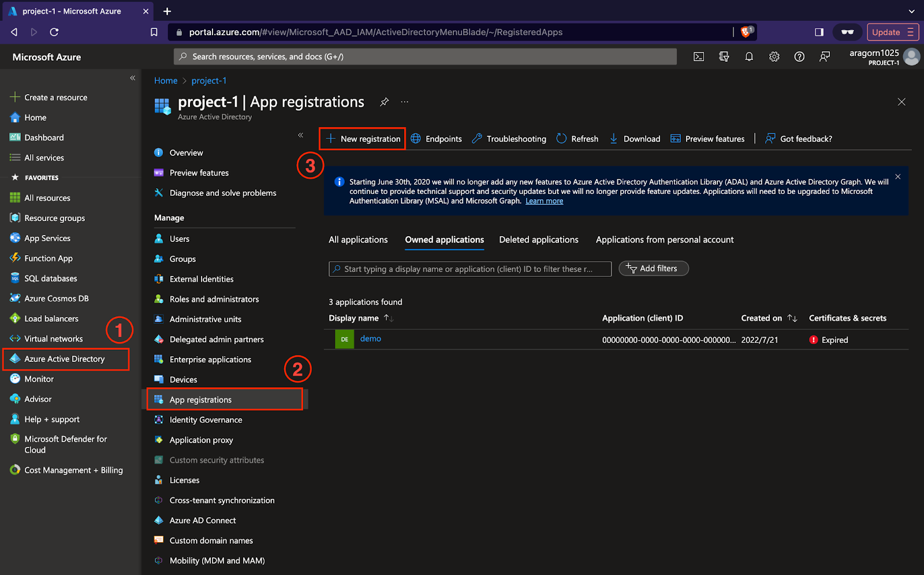Dismiss the ADAL deprecation banner
The height and width of the screenshot is (575, 924).
(898, 177)
